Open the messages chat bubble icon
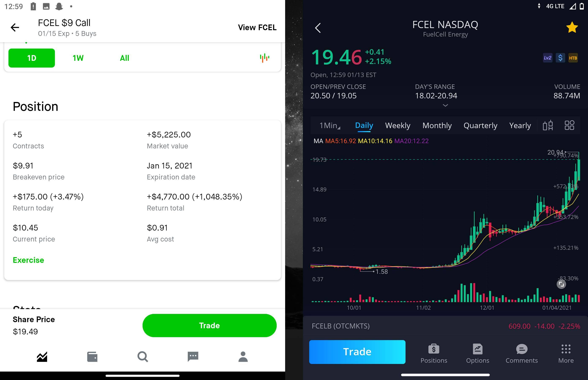Image resolution: width=588 pixels, height=380 pixels. pyautogui.click(x=193, y=357)
